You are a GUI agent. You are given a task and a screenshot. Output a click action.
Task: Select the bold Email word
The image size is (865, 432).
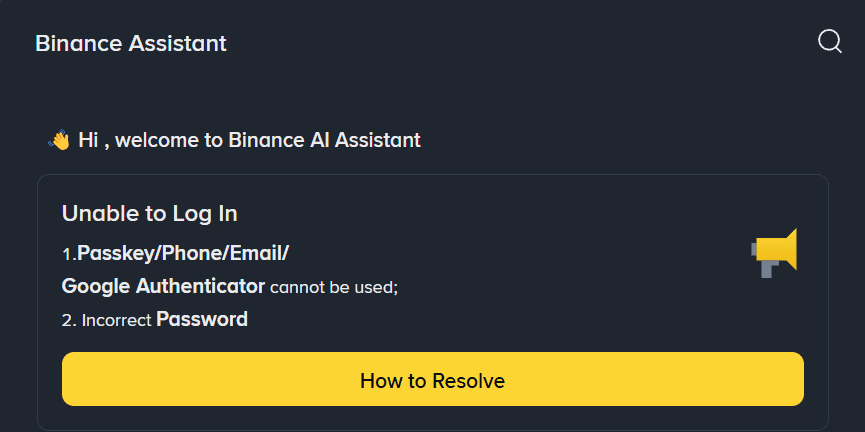coord(257,253)
